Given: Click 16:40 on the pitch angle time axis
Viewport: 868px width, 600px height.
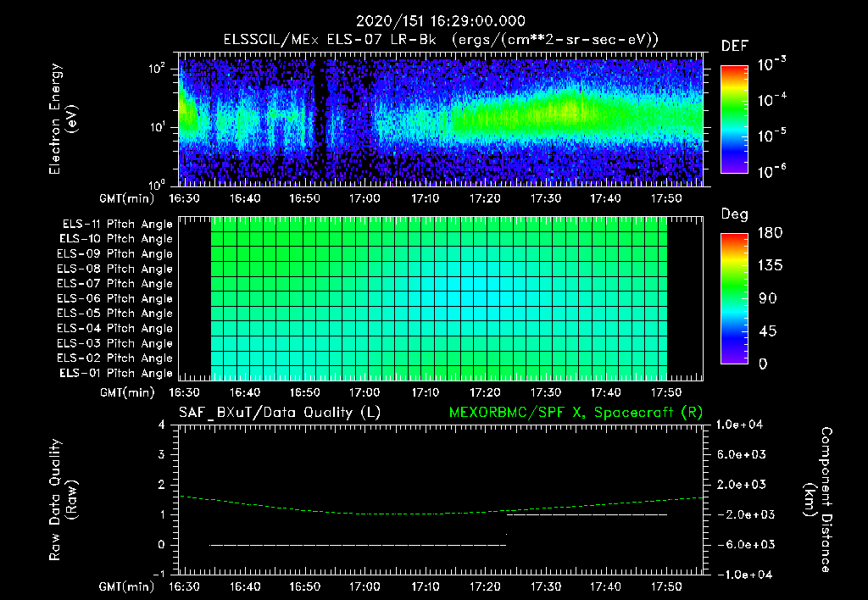Looking at the screenshot, I should pos(245,392).
